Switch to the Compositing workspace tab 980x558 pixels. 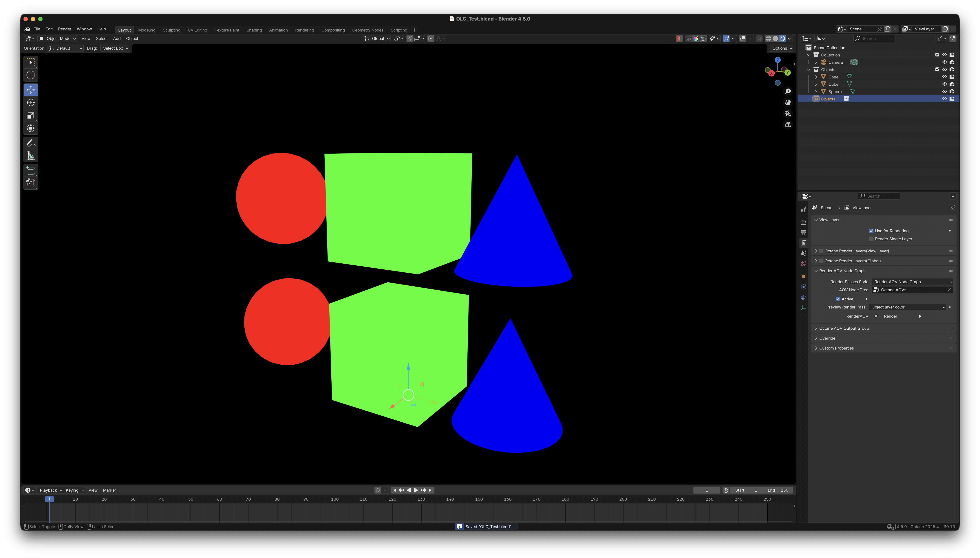(333, 30)
